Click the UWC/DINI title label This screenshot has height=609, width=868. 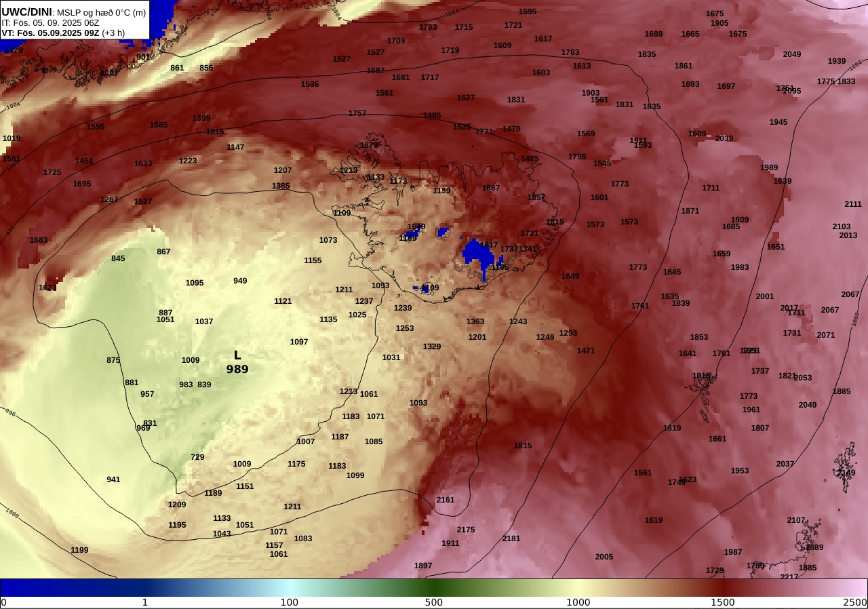pos(27,12)
